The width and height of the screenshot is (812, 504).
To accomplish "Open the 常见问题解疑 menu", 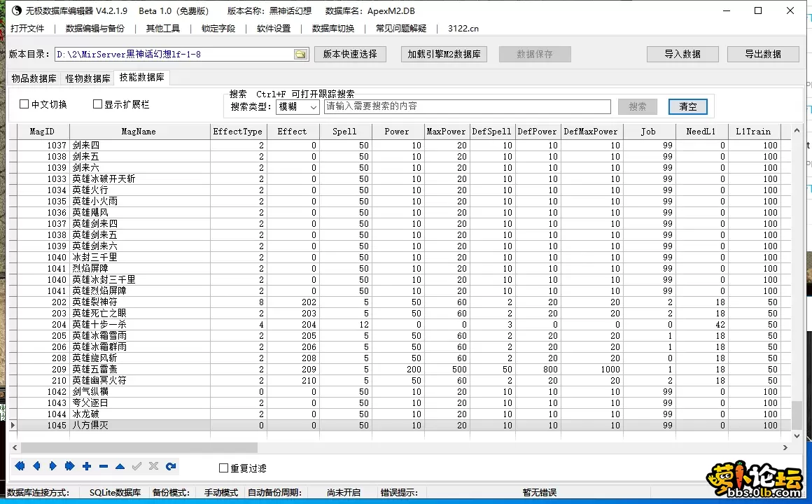I will pyautogui.click(x=401, y=29).
